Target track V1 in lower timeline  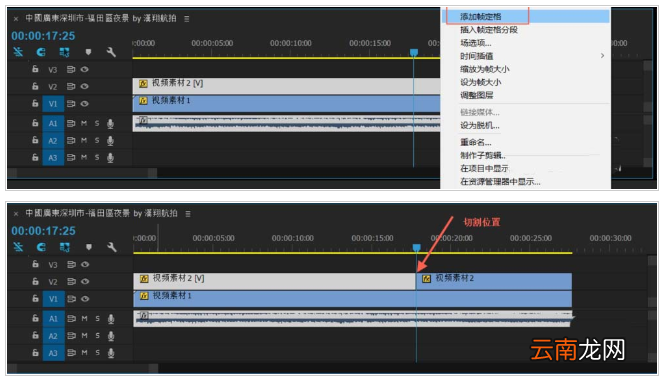(53, 299)
